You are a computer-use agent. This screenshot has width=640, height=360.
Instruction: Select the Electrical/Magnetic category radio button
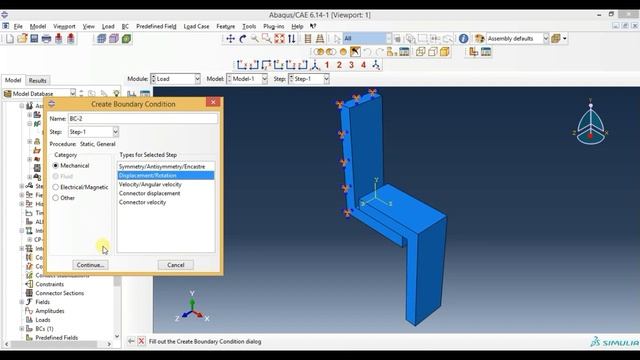coord(56,187)
